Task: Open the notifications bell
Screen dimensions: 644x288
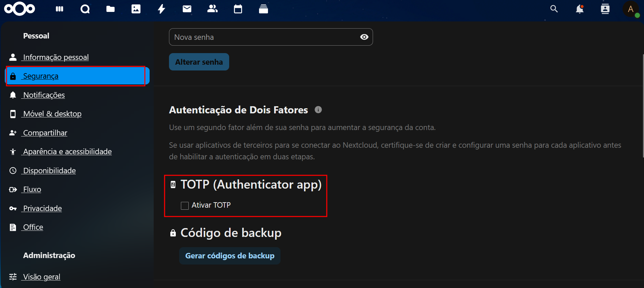Action: 580,9
